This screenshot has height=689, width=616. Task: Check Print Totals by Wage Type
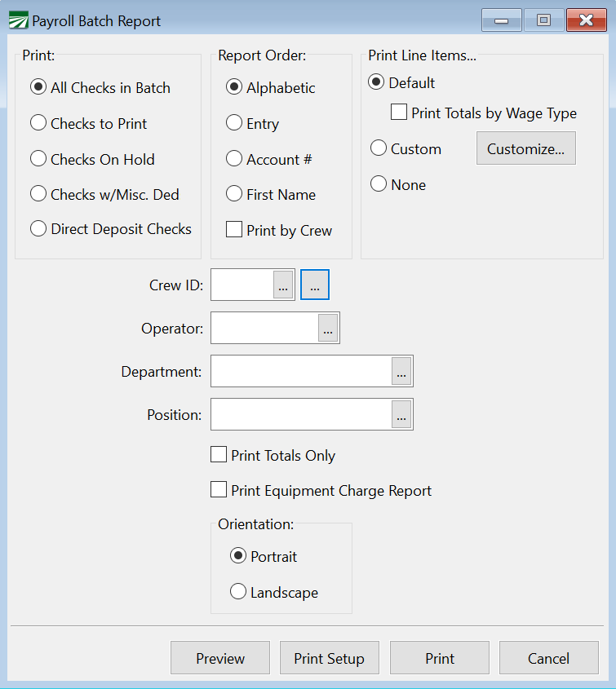point(398,112)
